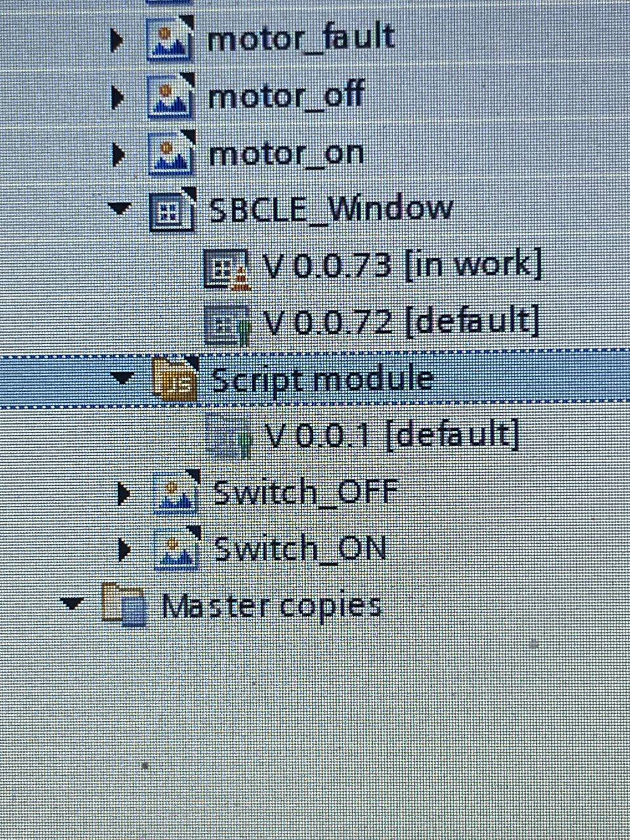
Task: Click the Switch_OFF graphic icon
Action: point(176,492)
